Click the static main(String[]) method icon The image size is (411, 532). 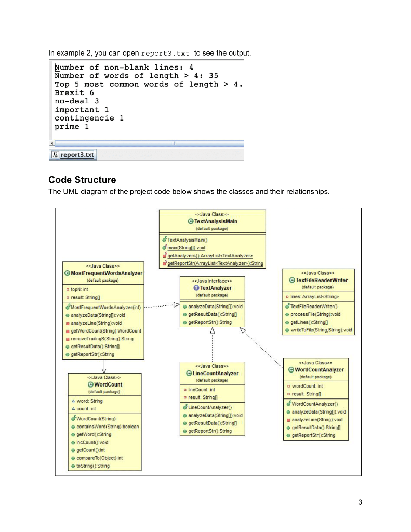tap(165, 247)
